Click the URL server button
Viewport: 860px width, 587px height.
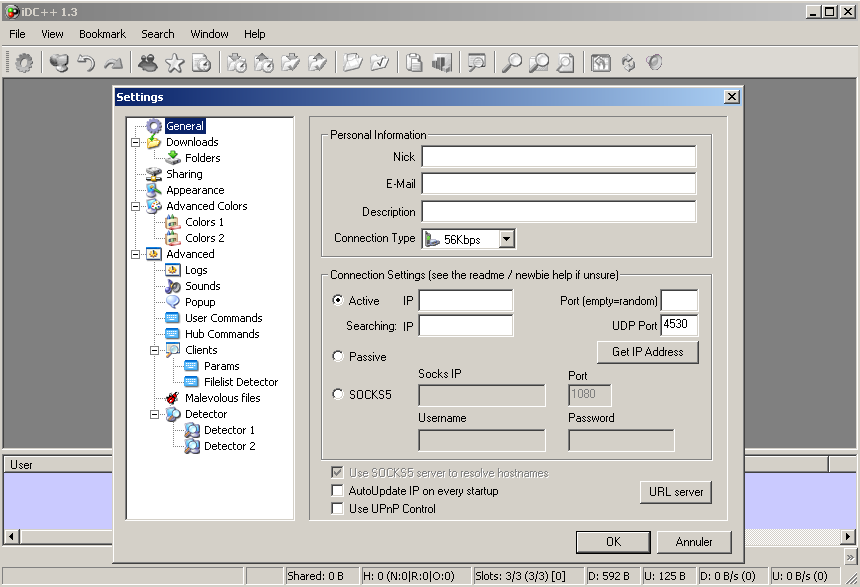(x=676, y=492)
